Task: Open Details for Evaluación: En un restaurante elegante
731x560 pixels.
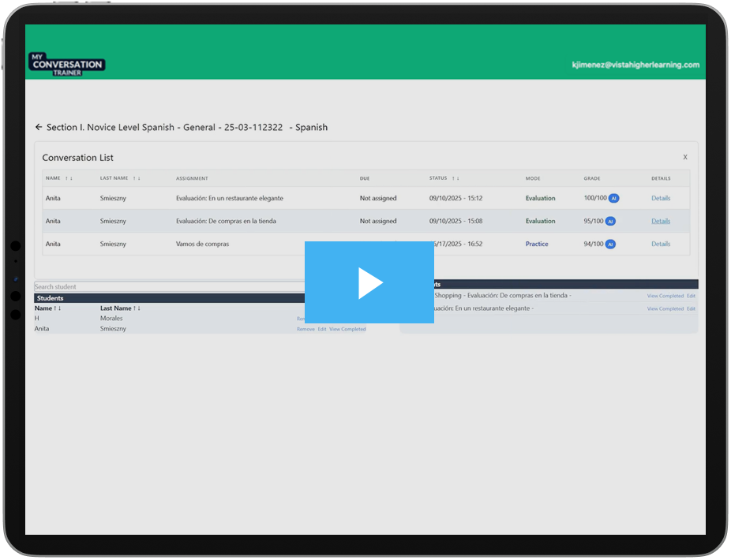Action: pos(661,198)
